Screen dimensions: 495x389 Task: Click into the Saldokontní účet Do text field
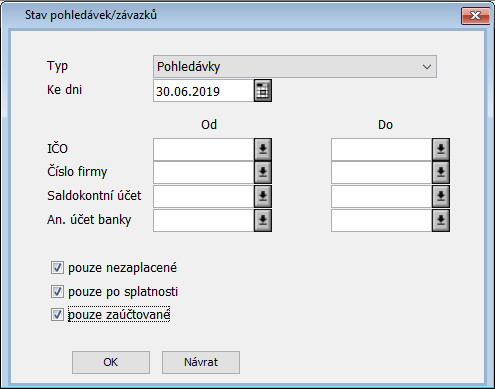pyautogui.click(x=381, y=196)
